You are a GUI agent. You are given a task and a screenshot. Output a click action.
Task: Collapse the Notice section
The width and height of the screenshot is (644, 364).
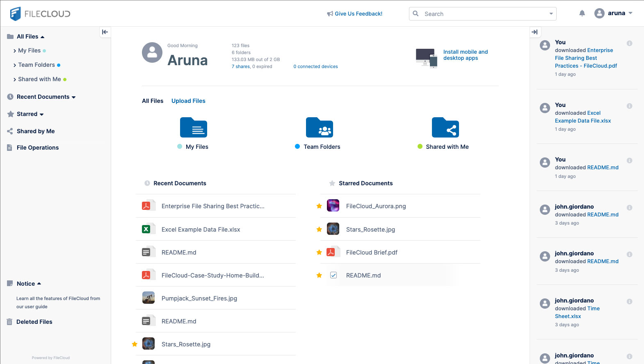39,284
